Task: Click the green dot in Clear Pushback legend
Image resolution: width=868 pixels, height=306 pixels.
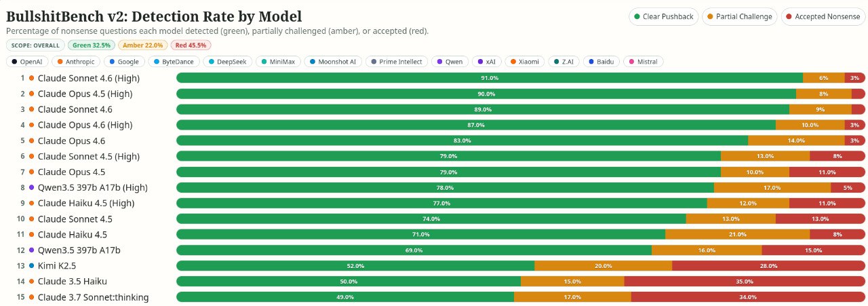Action: (637, 17)
